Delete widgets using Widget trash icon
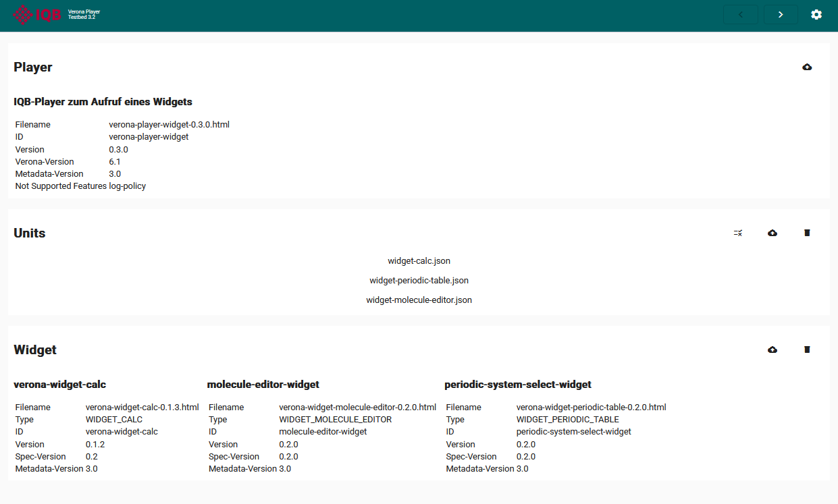Viewport: 838px width, 504px height. pos(807,349)
